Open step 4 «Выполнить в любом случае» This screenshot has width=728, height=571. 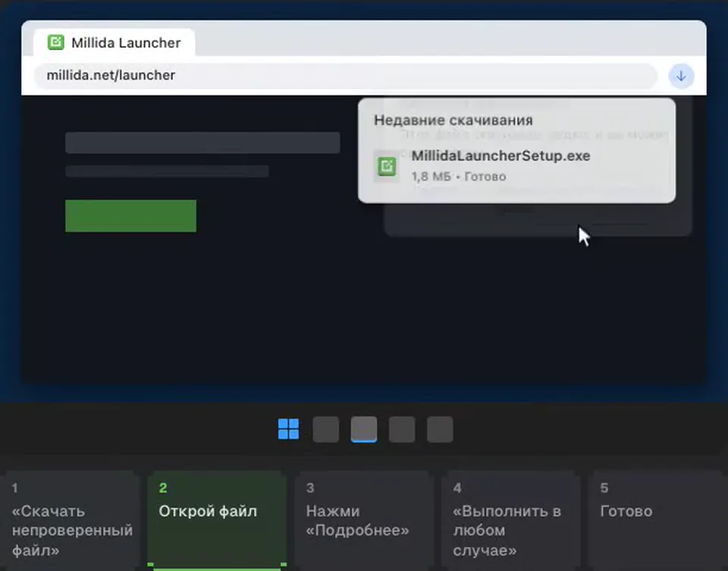510,521
